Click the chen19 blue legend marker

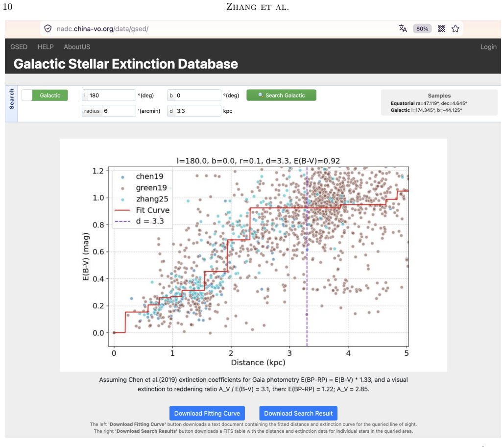tap(122, 177)
